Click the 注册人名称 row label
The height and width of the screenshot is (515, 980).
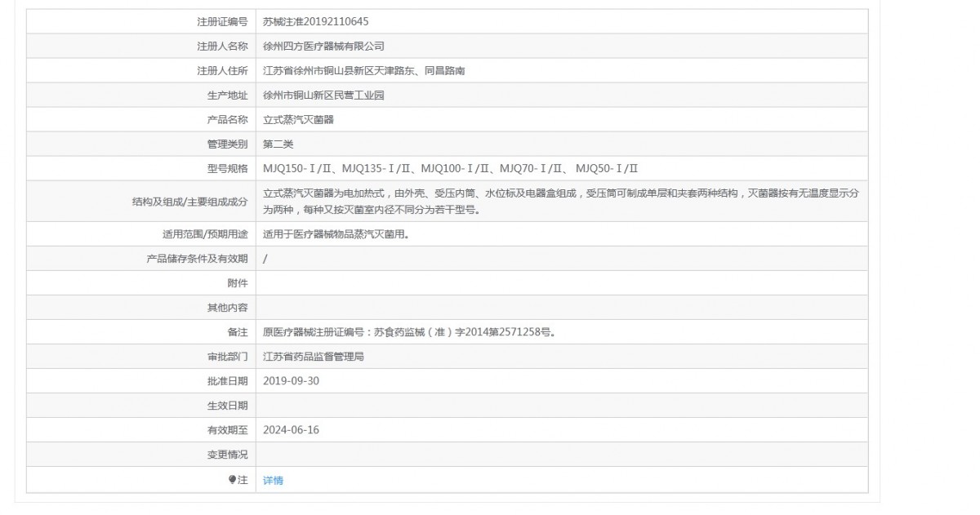[x=222, y=47]
